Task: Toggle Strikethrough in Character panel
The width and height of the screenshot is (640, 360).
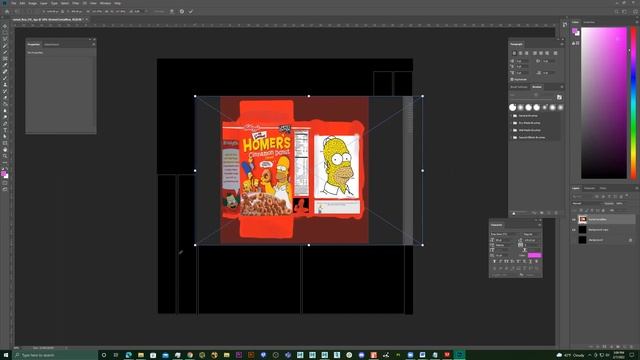Action: pos(536,261)
